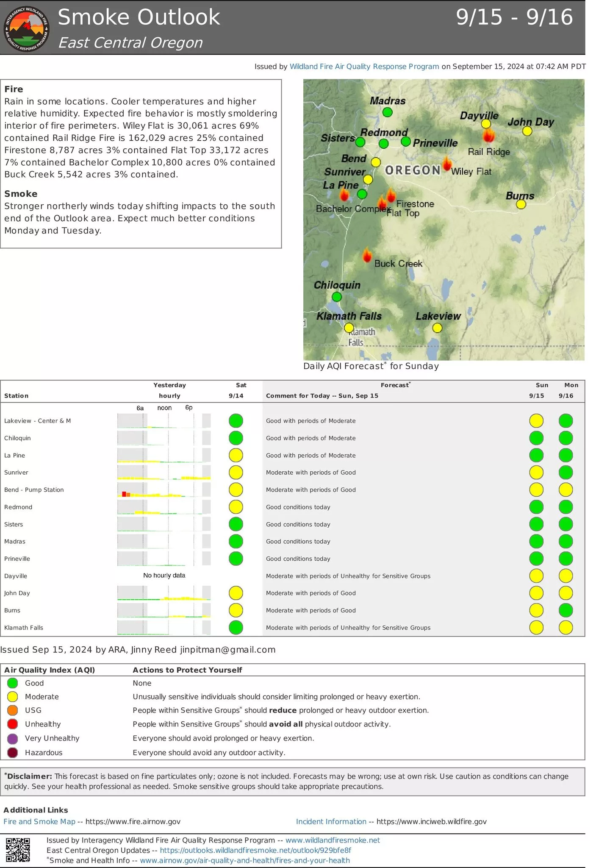Click the 'No hourly data' text
The height and width of the screenshot is (868, 596).
(164, 576)
